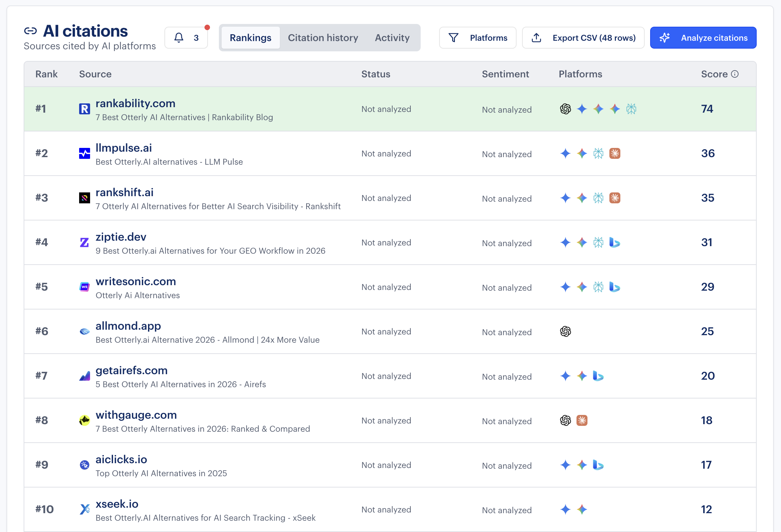Click the llmpulse.ai favicon
The image size is (781, 532).
[85, 153]
